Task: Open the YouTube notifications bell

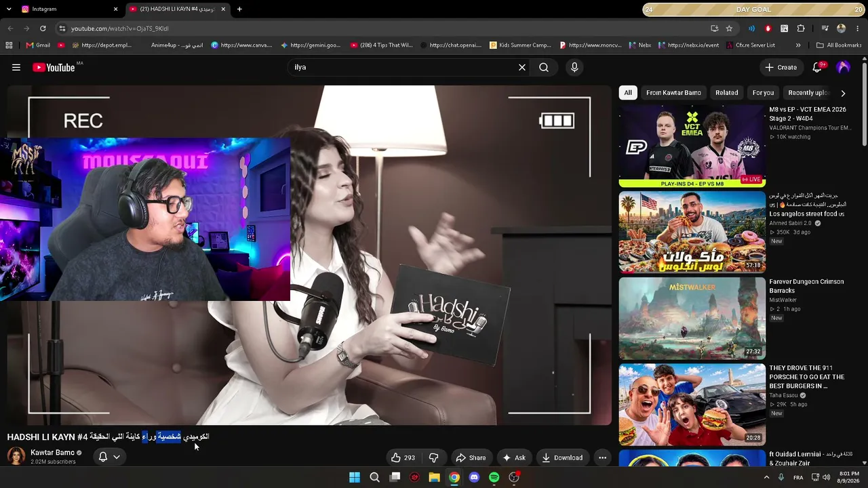Action: point(817,67)
